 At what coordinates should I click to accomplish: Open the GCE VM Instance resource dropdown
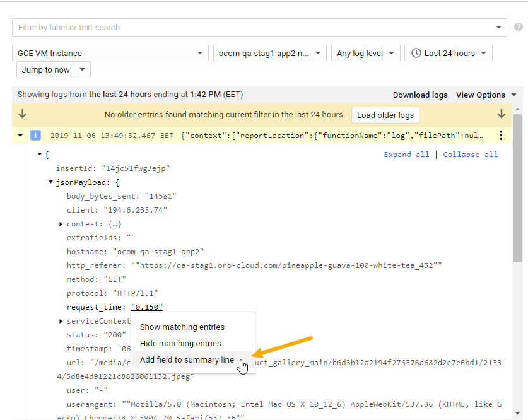point(110,53)
